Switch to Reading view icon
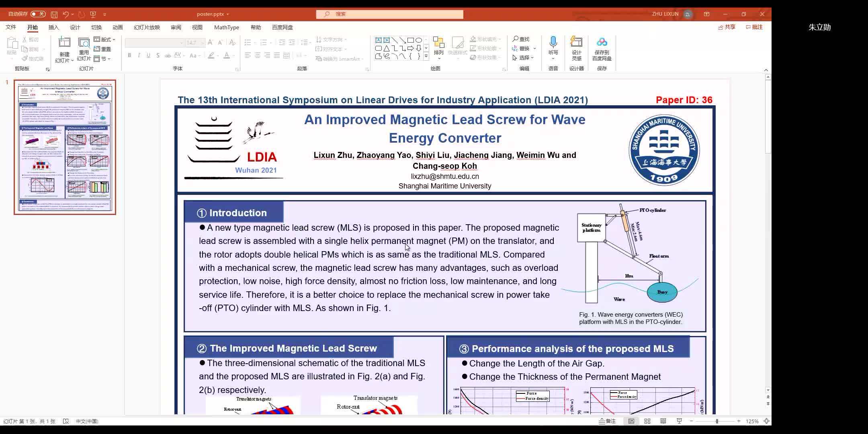The image size is (868, 434). tap(663, 421)
